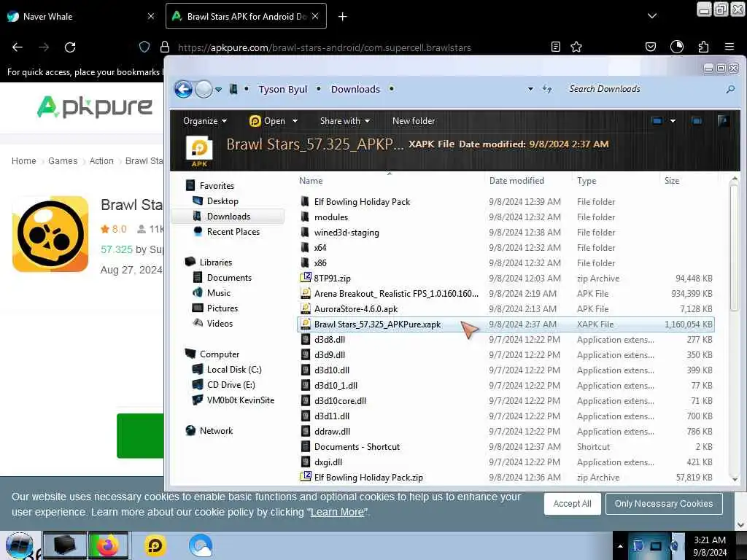Select wined3d-staging folder
The width and height of the screenshot is (747, 560).
[347, 233]
